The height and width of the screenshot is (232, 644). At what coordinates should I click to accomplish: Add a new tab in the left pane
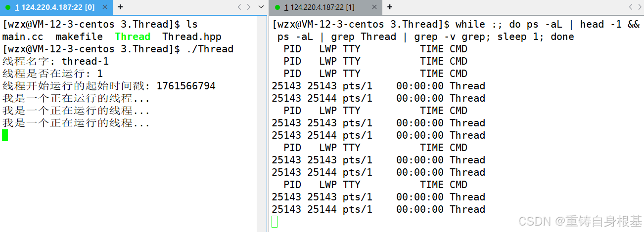click(x=120, y=7)
